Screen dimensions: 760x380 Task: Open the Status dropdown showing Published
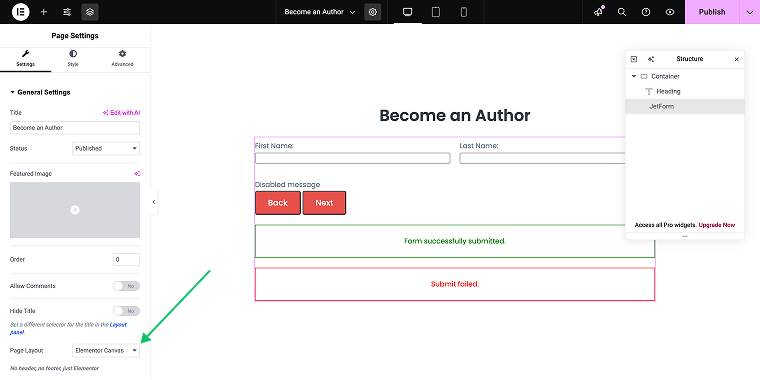tap(106, 148)
